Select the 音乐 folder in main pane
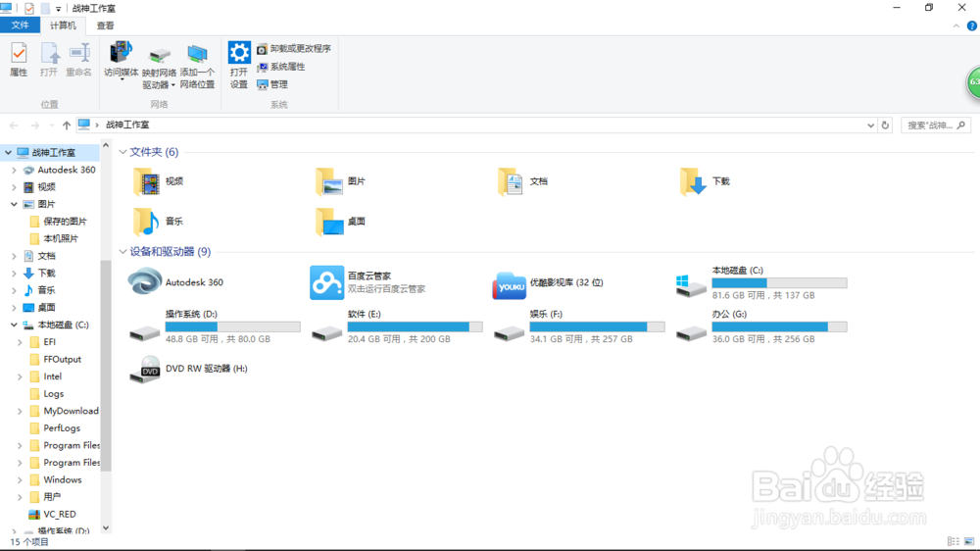The width and height of the screenshot is (980, 551). pos(158,222)
